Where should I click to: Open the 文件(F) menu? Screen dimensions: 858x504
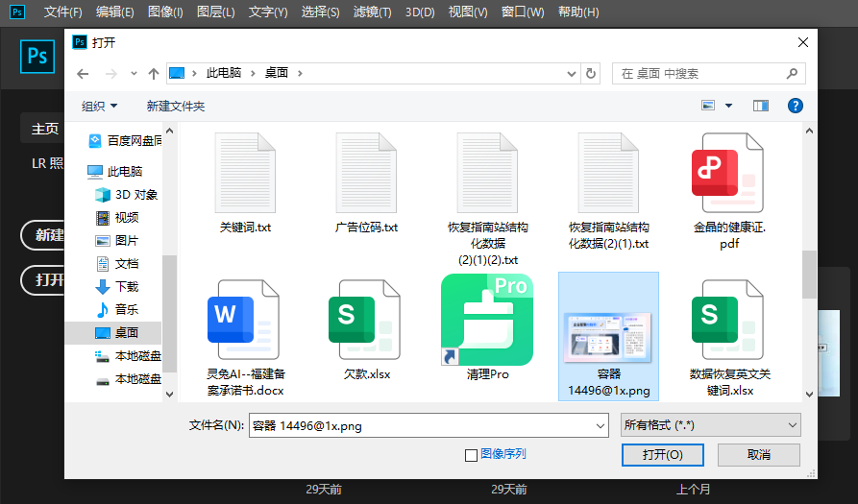[62, 12]
